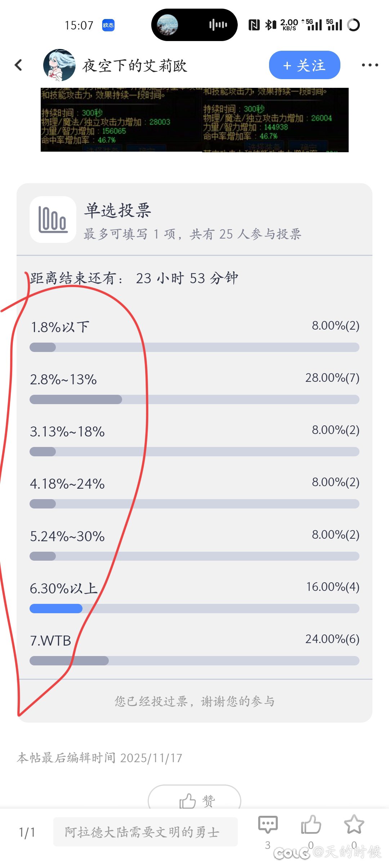
Task: Tap the audio waveform in the status pill
Action: tap(218, 25)
